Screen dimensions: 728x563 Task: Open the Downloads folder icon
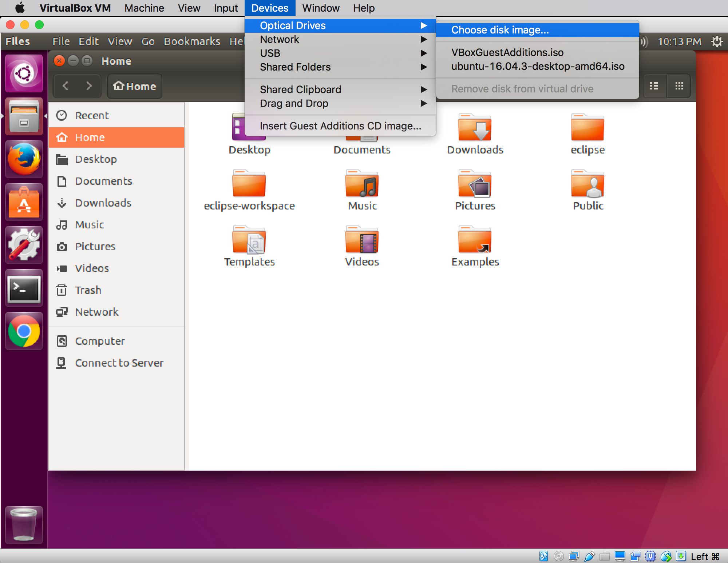(x=475, y=128)
